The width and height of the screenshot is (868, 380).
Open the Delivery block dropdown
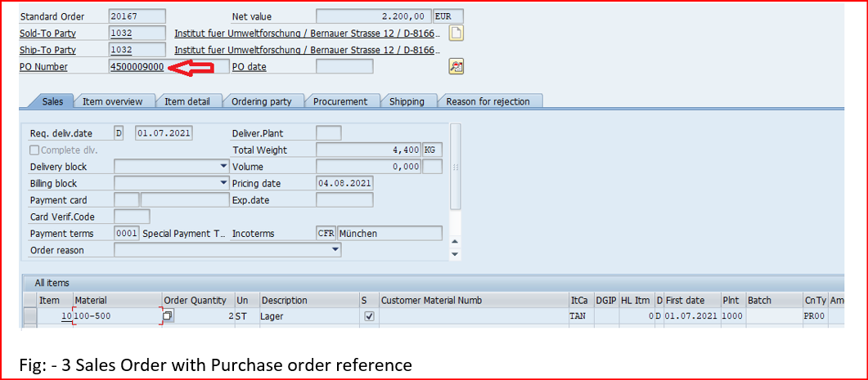coord(224,167)
